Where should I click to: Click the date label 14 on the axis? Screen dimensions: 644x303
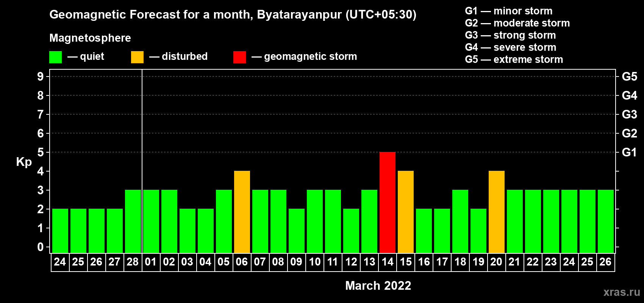[x=387, y=262]
